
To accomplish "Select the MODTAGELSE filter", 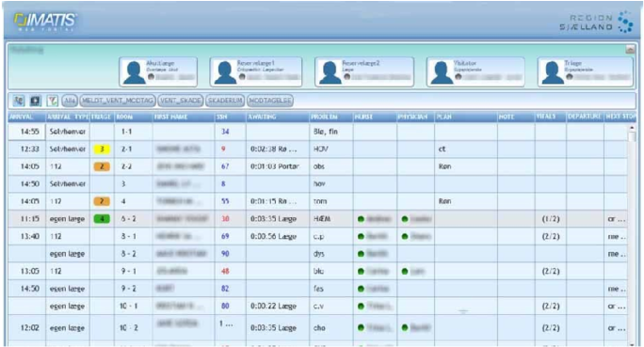I will click(x=270, y=101).
